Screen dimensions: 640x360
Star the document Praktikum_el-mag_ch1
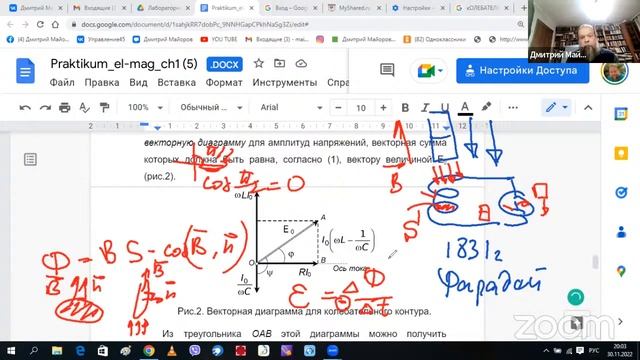coord(258,64)
